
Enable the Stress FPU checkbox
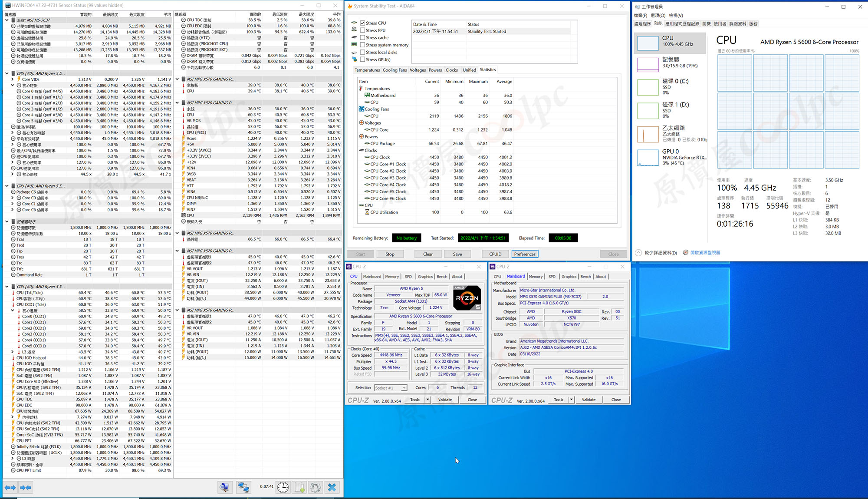pyautogui.click(x=362, y=30)
